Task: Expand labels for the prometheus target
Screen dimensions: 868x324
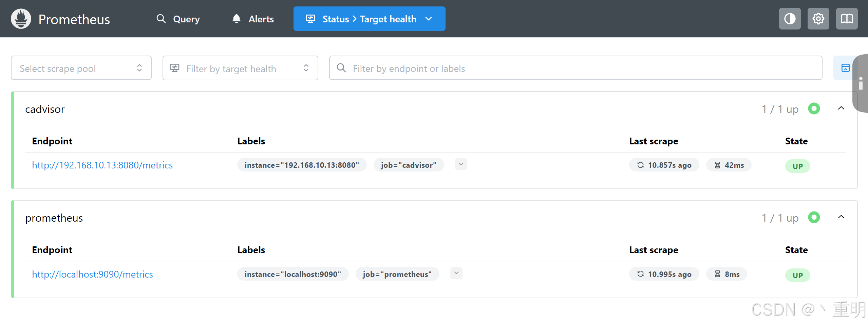Action: 456,273
